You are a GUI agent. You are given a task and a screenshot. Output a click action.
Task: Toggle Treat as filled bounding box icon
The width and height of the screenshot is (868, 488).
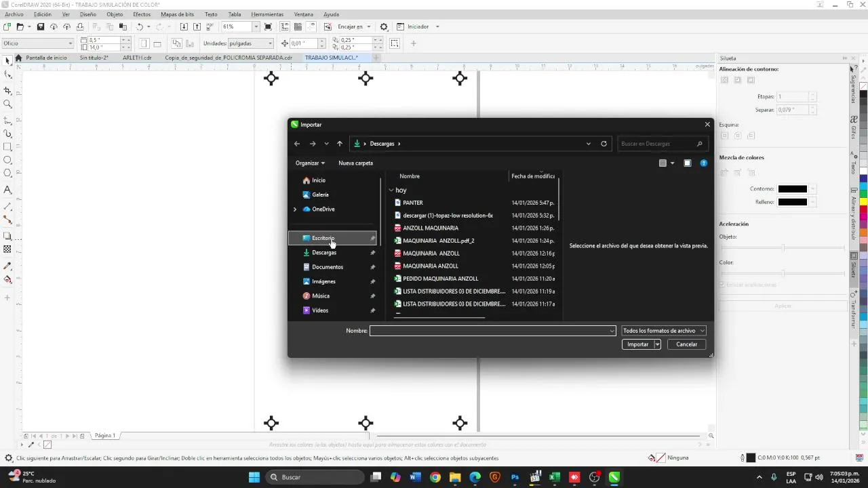click(x=395, y=43)
